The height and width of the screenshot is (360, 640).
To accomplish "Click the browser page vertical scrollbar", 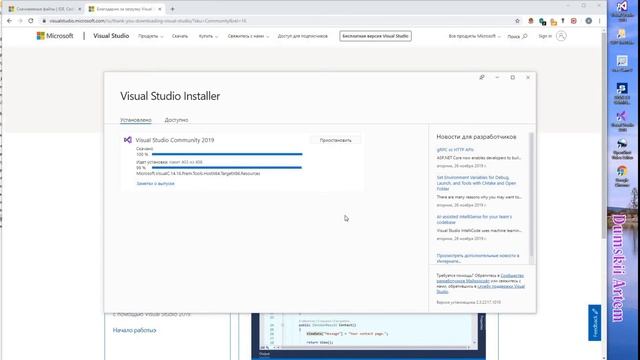I will click(x=604, y=135).
